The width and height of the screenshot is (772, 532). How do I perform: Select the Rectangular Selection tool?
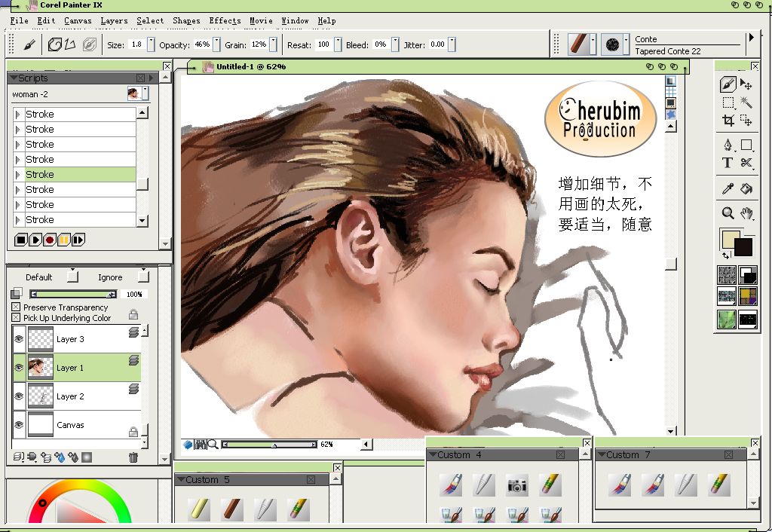(x=728, y=102)
